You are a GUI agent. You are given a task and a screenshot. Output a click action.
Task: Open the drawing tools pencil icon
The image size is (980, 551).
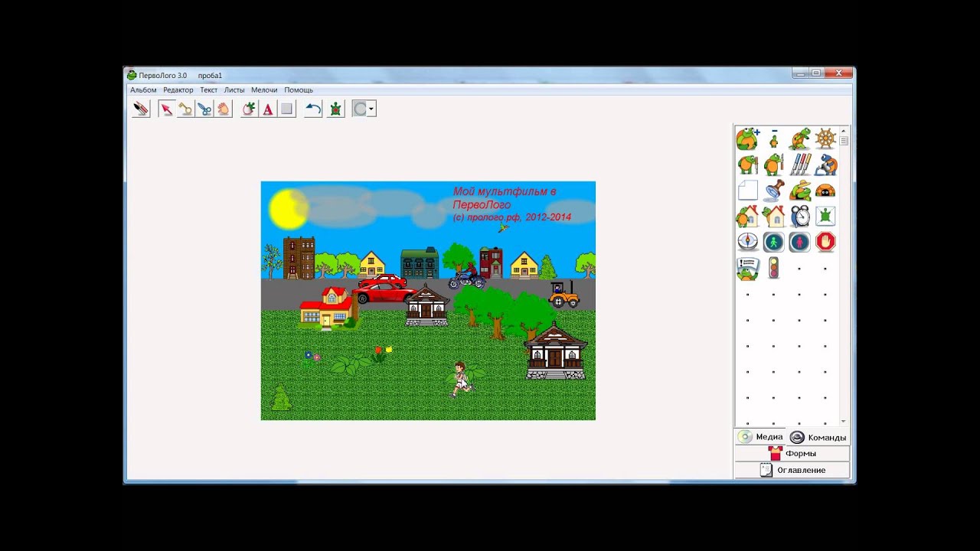pyautogui.click(x=141, y=109)
